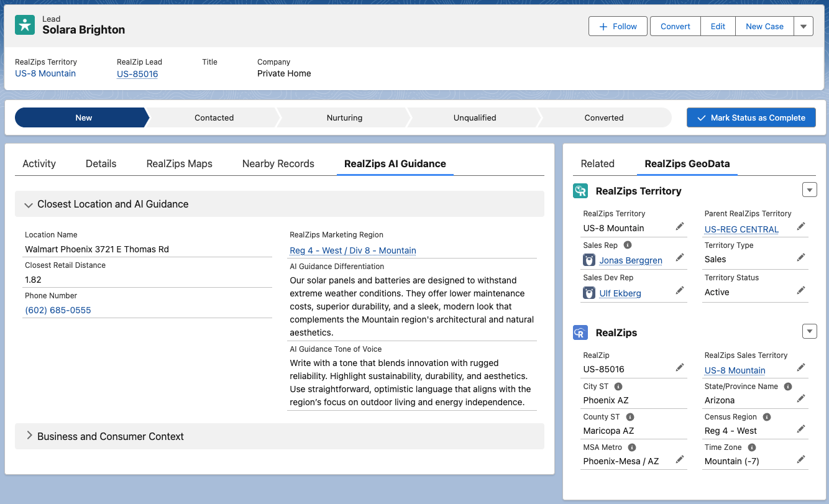
Task: Edit the Sales Dev Rep pencil icon
Action: [x=680, y=291]
